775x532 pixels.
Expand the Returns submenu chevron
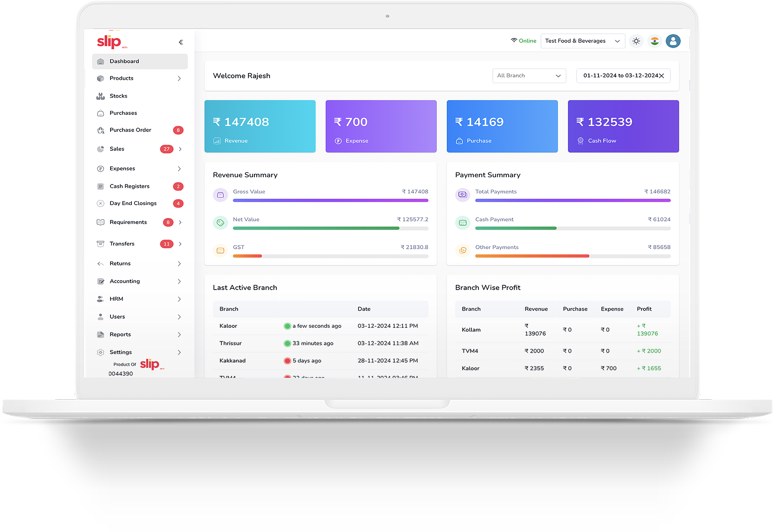coord(179,264)
